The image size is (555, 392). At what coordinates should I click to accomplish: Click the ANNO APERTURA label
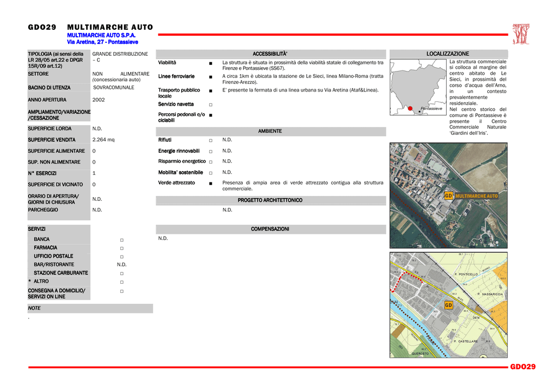click(47, 100)
